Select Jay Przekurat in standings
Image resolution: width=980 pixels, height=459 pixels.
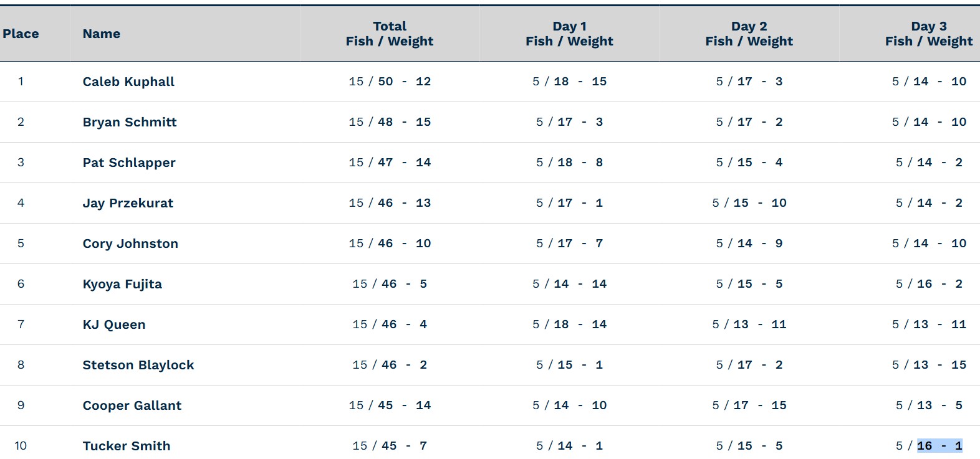pyautogui.click(x=128, y=203)
